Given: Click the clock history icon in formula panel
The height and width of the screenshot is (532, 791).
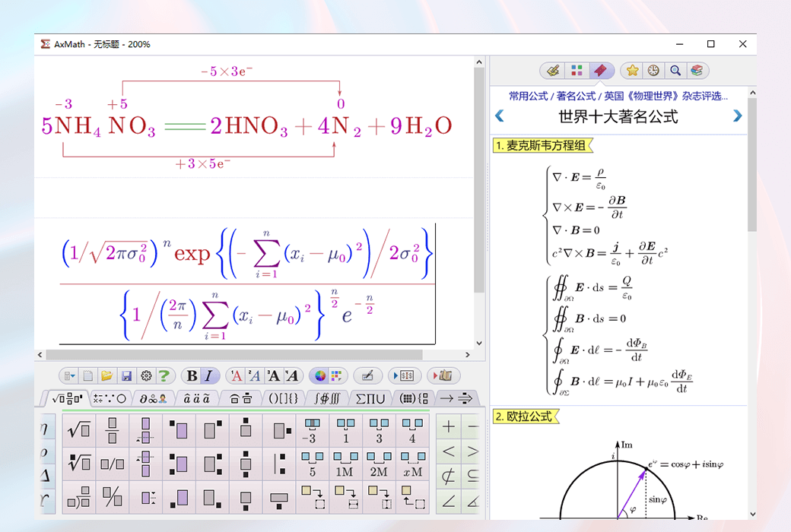Looking at the screenshot, I should click(653, 70).
